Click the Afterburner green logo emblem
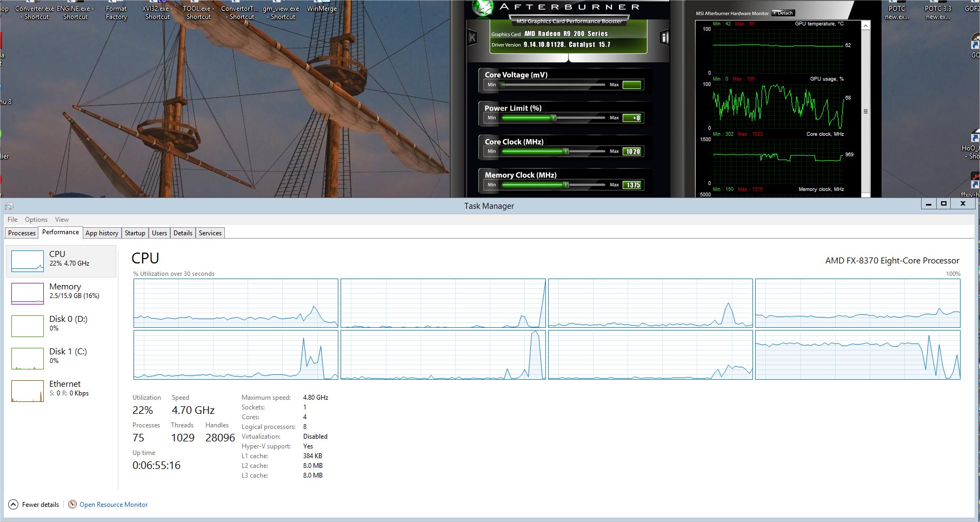980x522 pixels. 483,8
